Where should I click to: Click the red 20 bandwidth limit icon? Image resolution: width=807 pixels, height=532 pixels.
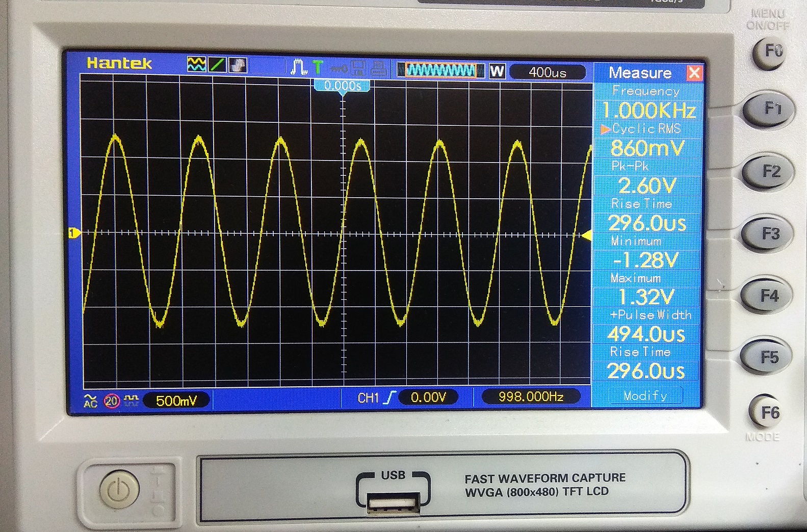(x=112, y=401)
